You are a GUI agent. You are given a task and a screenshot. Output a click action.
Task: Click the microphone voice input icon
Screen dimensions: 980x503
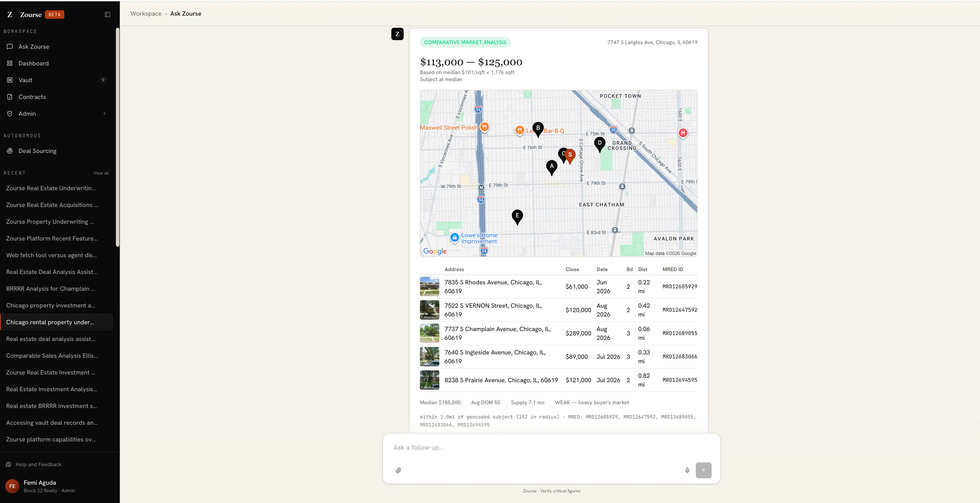click(x=687, y=470)
